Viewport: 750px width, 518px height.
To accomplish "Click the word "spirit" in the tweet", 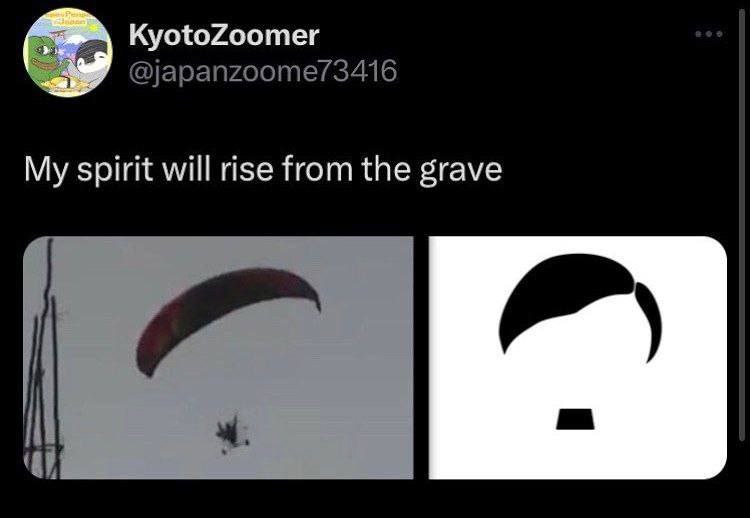I will [x=115, y=171].
